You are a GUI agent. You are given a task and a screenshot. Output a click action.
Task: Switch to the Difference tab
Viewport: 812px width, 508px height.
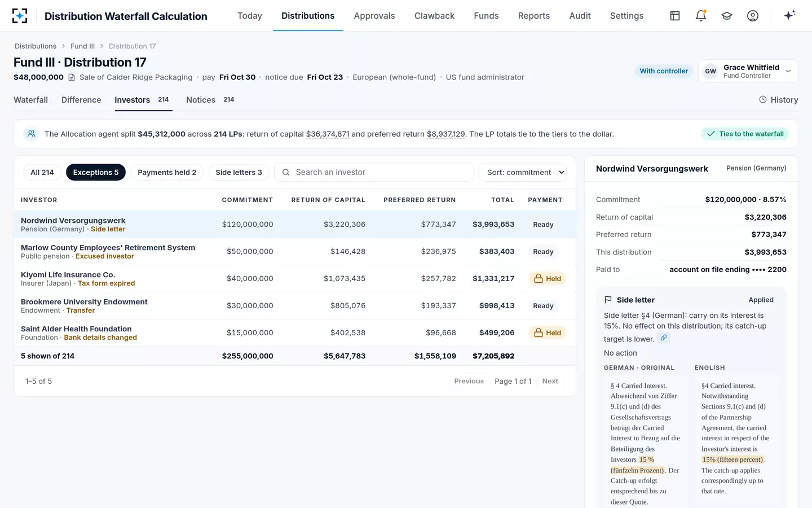(81, 100)
